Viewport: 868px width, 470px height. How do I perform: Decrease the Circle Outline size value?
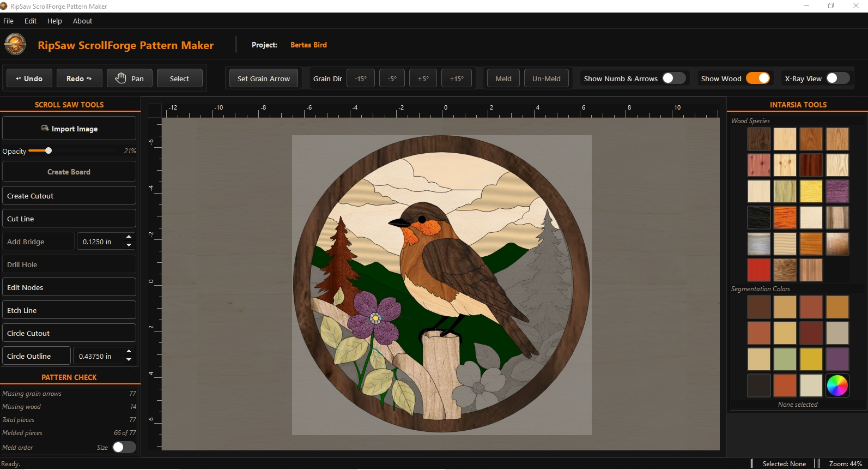pos(129,360)
